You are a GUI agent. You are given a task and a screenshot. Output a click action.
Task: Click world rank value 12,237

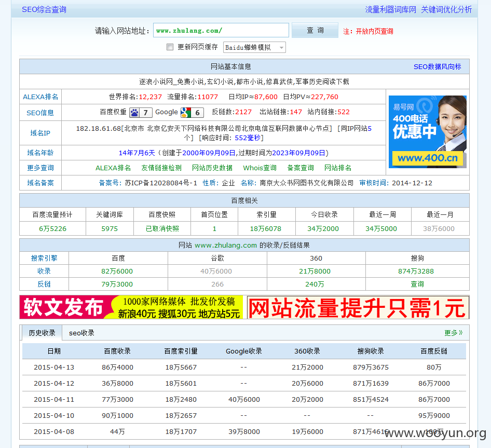pyautogui.click(x=151, y=97)
